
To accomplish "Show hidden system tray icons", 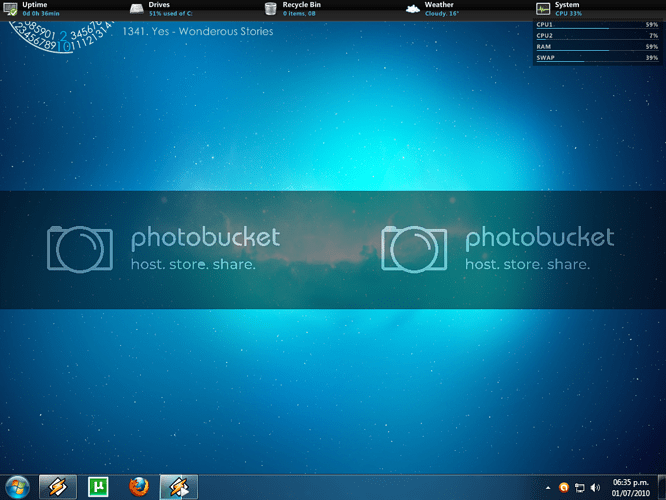I will click(x=547, y=488).
